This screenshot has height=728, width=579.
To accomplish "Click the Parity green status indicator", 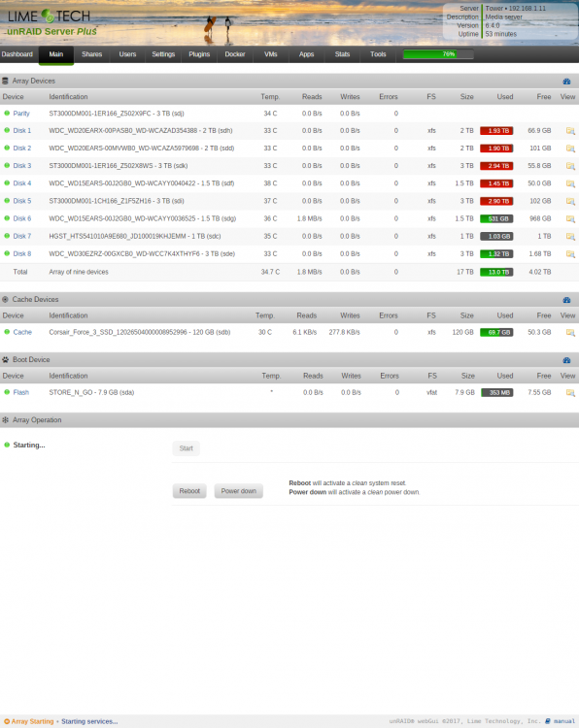I will coord(7,113).
